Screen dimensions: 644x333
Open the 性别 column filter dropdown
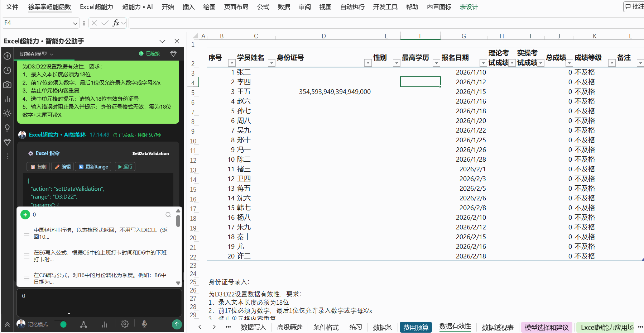coord(397,63)
